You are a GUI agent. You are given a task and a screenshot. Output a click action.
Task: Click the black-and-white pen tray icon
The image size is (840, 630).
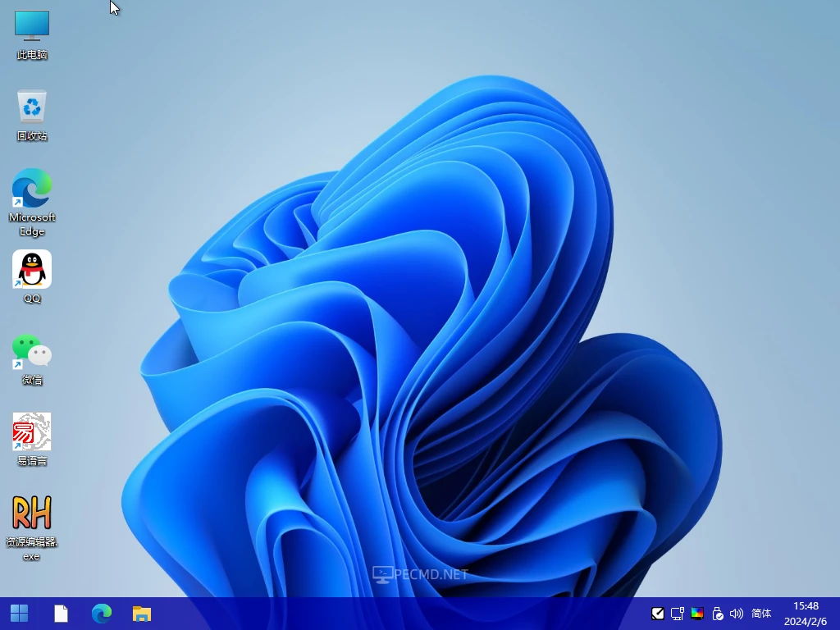(658, 614)
